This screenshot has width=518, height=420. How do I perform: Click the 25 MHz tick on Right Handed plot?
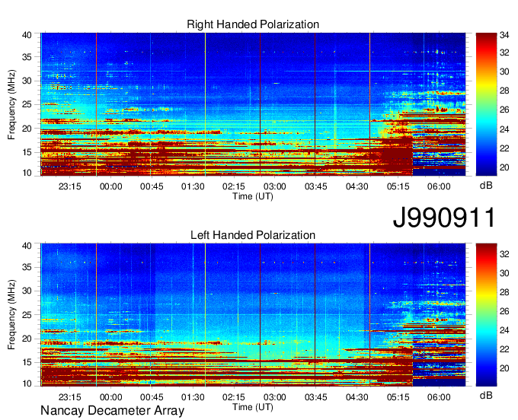coord(27,104)
